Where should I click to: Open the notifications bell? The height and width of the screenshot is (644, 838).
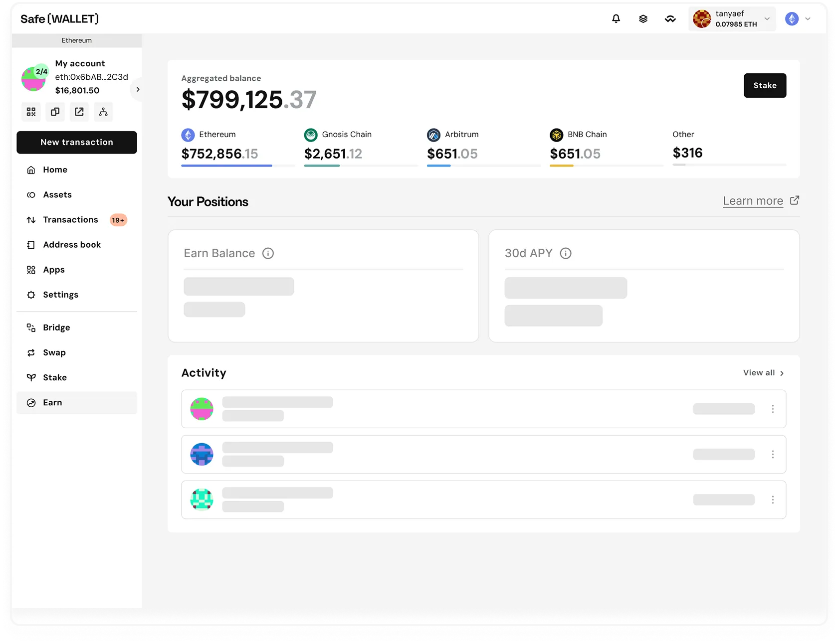tap(616, 19)
